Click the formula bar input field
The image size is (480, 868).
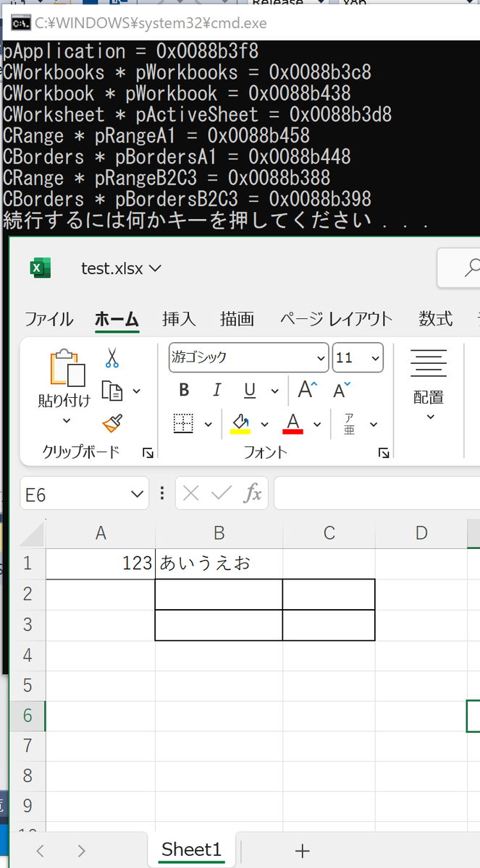[376, 494]
